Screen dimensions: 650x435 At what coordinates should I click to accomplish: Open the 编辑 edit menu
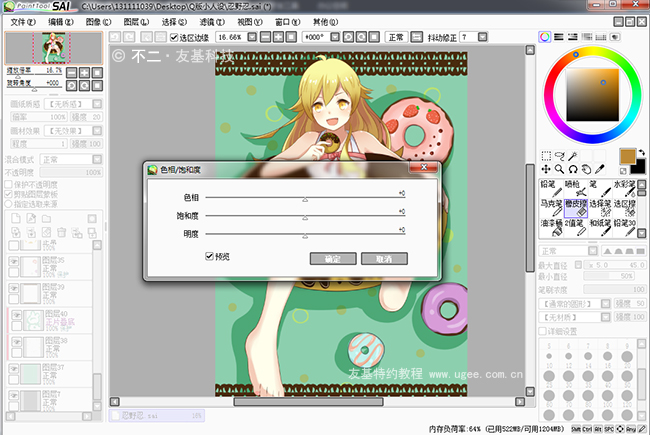(x=61, y=22)
